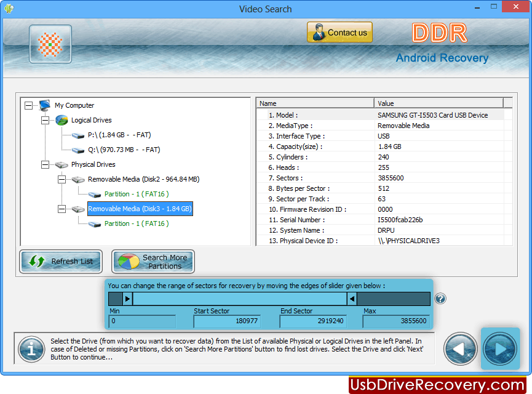The height and width of the screenshot is (394, 532).
Task: Go back with the left arrow button
Action: [x=461, y=349]
